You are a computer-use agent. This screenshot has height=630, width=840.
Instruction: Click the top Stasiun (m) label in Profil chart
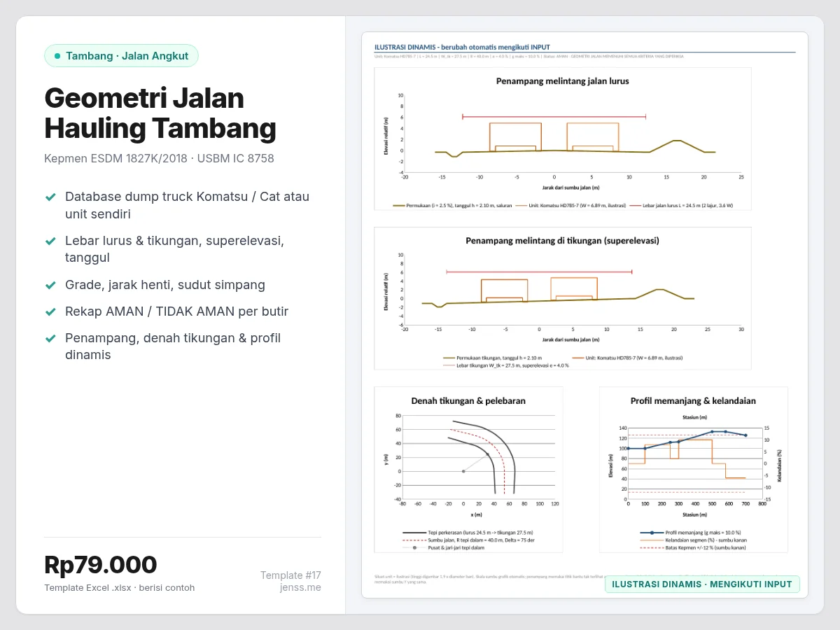pyautogui.click(x=693, y=417)
